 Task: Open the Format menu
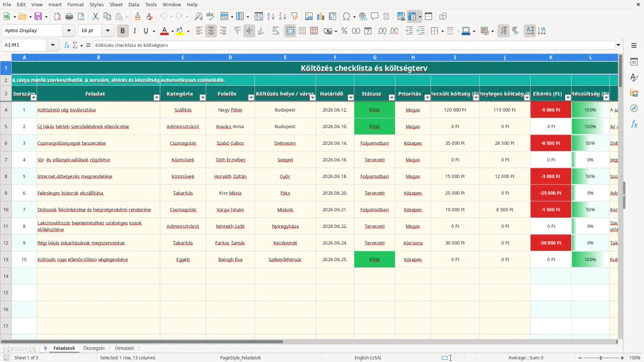point(75,4)
